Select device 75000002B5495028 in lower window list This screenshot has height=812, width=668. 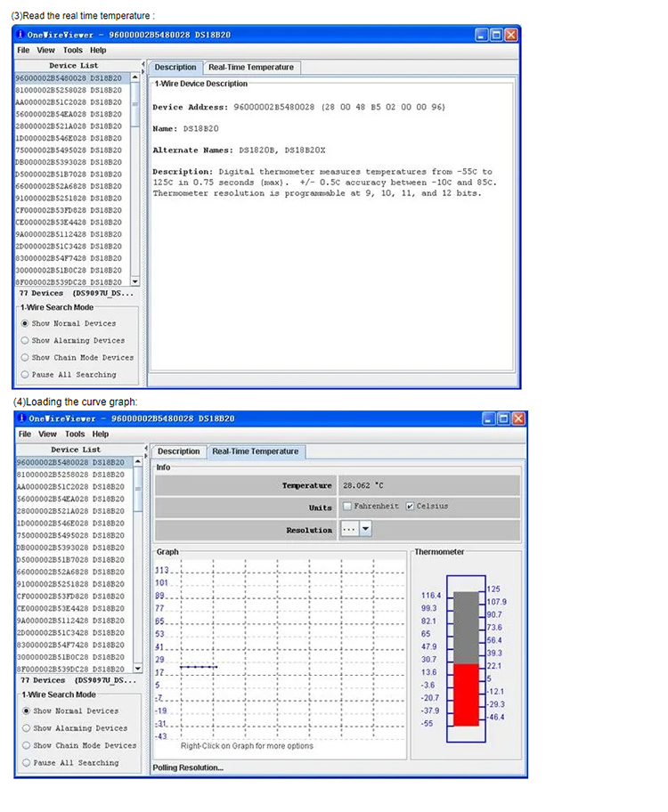coord(70,535)
